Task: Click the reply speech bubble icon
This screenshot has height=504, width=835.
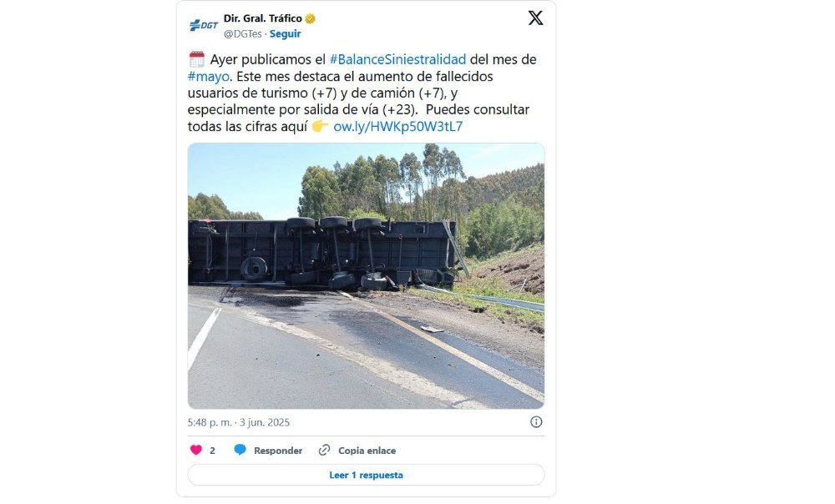Action: pos(240,451)
